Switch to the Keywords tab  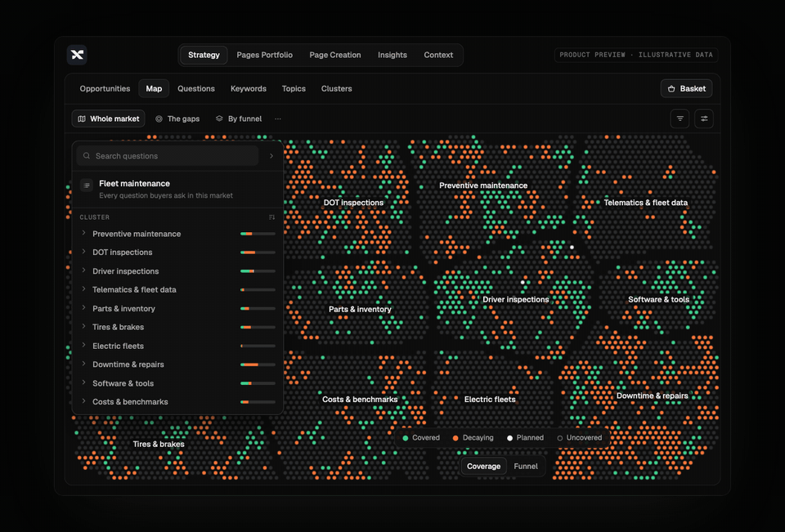(249, 88)
